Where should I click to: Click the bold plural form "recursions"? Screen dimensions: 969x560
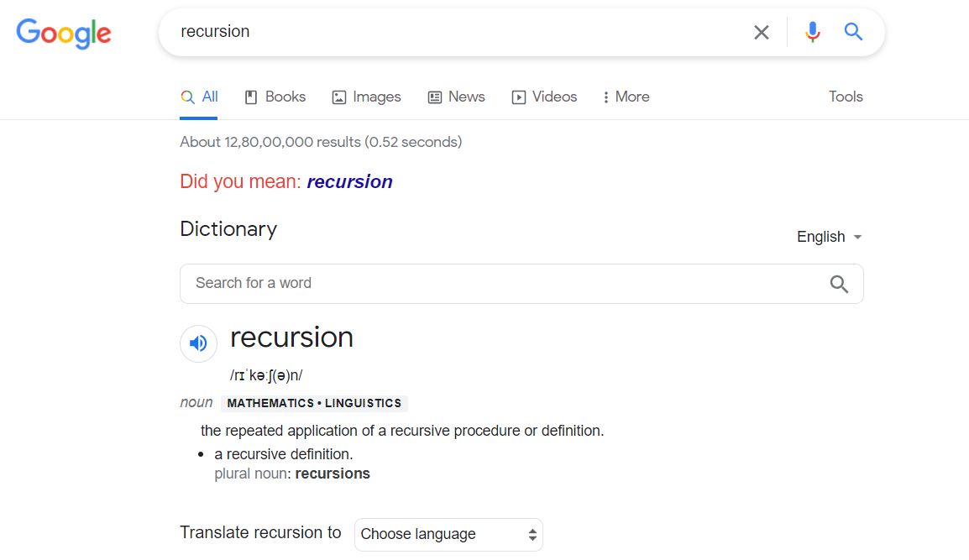[x=333, y=474]
